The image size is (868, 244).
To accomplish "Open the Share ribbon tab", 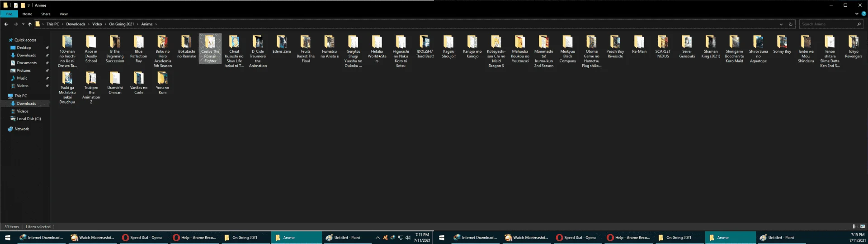I will tap(46, 14).
